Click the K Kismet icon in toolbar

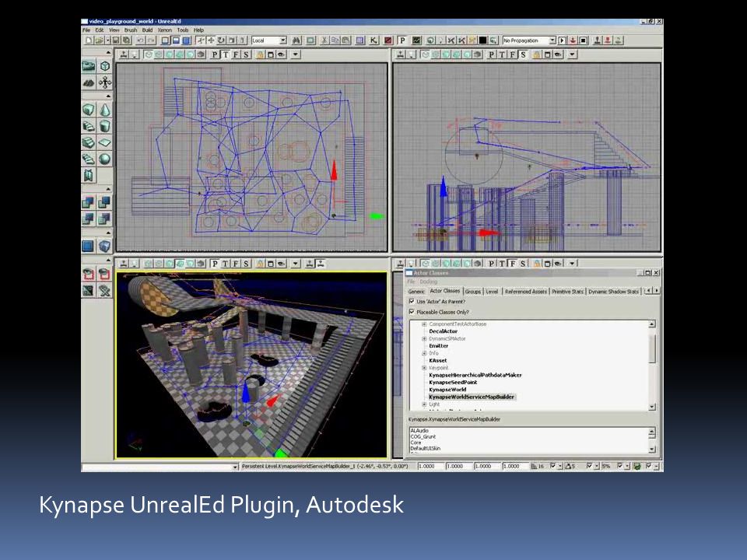tap(374, 40)
